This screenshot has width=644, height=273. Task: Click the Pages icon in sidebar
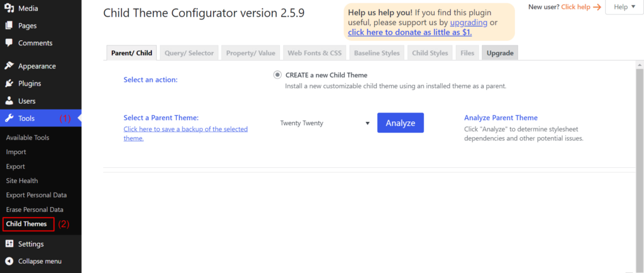[9, 26]
